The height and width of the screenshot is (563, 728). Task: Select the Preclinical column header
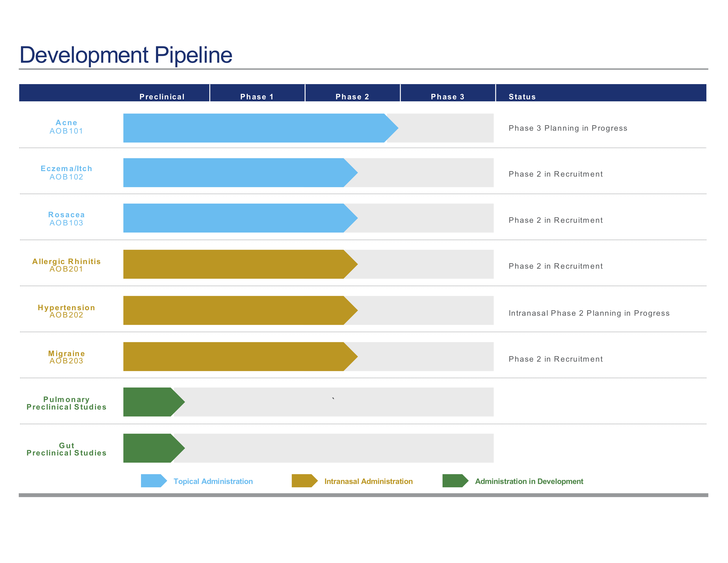(162, 97)
